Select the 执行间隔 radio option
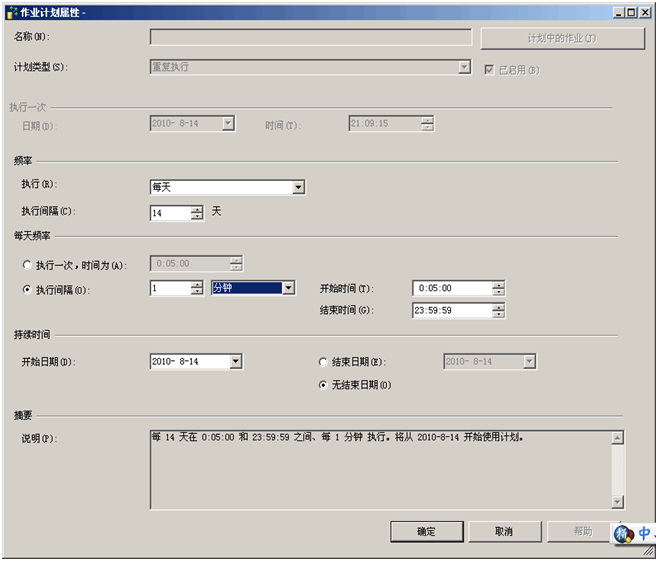Screen dimensions: 658x561 [27, 288]
